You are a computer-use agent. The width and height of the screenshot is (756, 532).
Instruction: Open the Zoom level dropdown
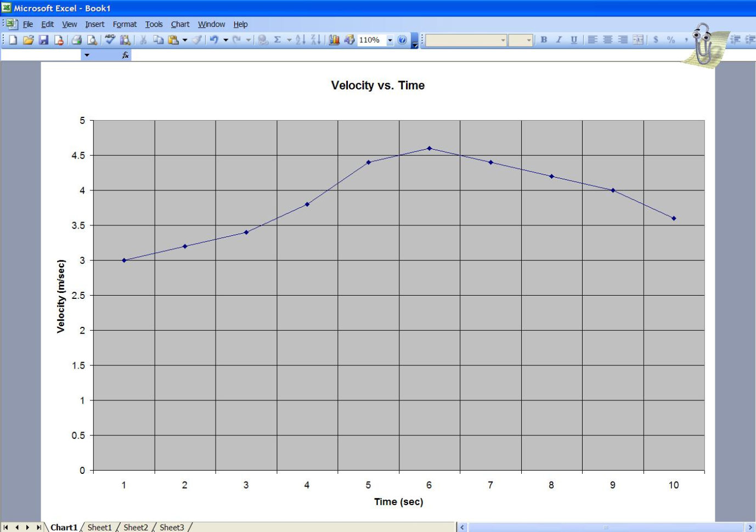pos(390,40)
